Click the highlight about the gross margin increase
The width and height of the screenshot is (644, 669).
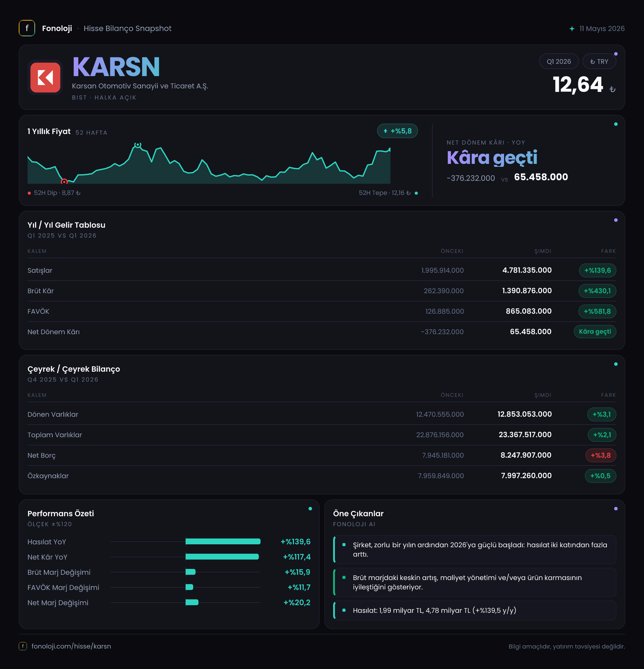475,582
